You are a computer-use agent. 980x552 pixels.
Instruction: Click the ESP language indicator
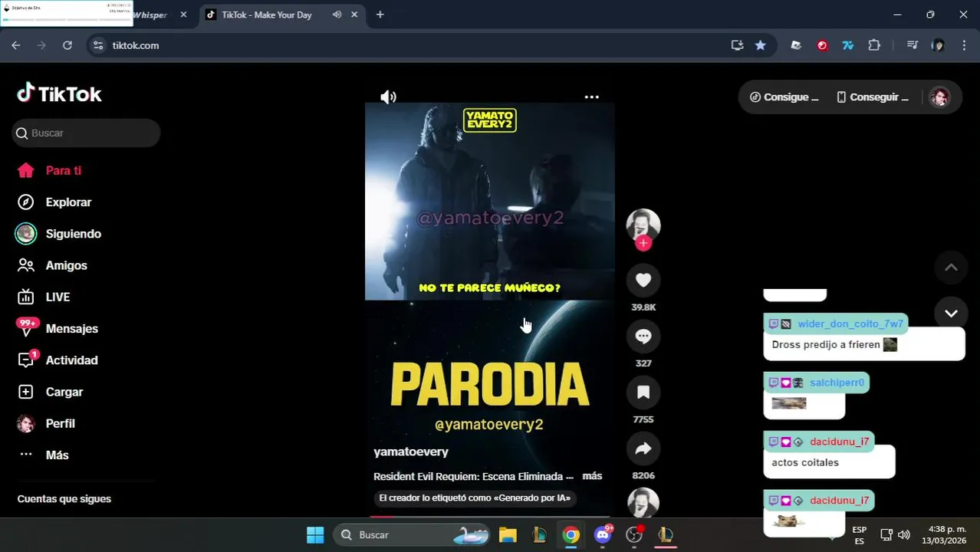[860, 534]
